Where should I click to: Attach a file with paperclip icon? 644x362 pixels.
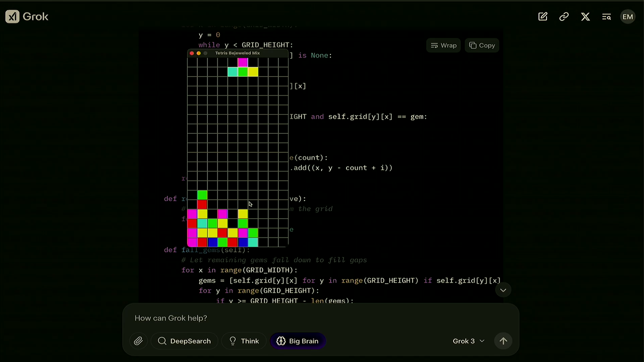(138, 341)
